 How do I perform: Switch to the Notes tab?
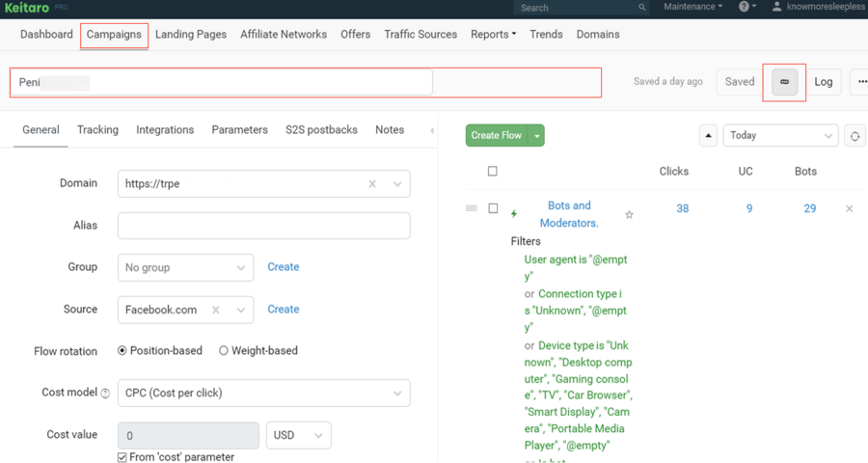point(390,130)
